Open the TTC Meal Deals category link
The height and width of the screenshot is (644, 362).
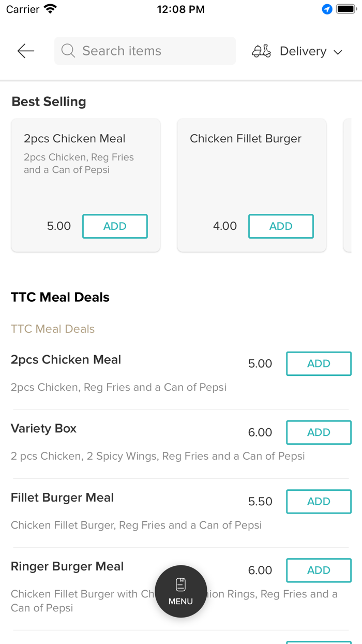tap(52, 329)
